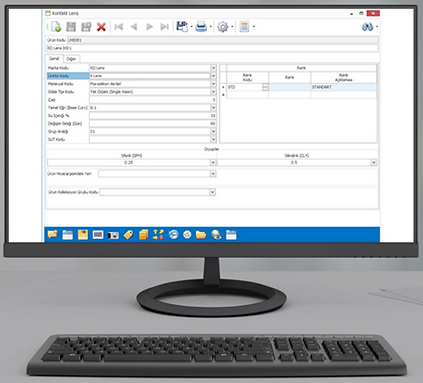Viewport: 423px width, 383px height.
Task: Click the camera icon in the blue bar
Action: point(113,235)
